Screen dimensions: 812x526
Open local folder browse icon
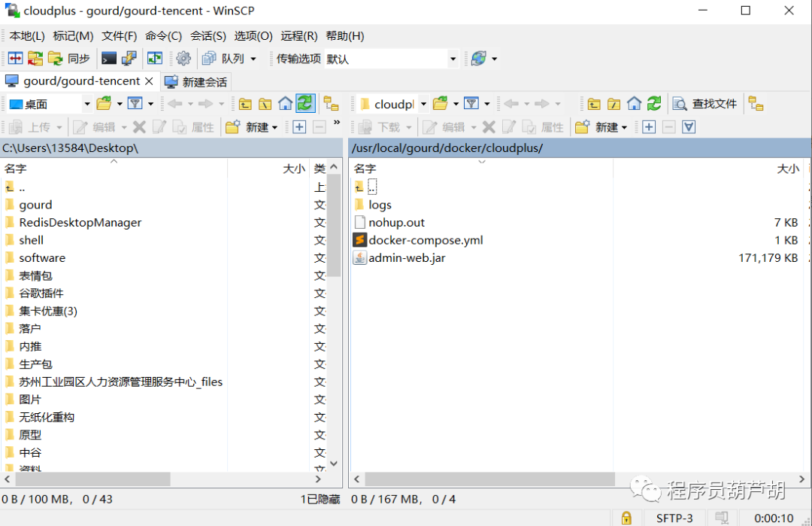point(104,104)
